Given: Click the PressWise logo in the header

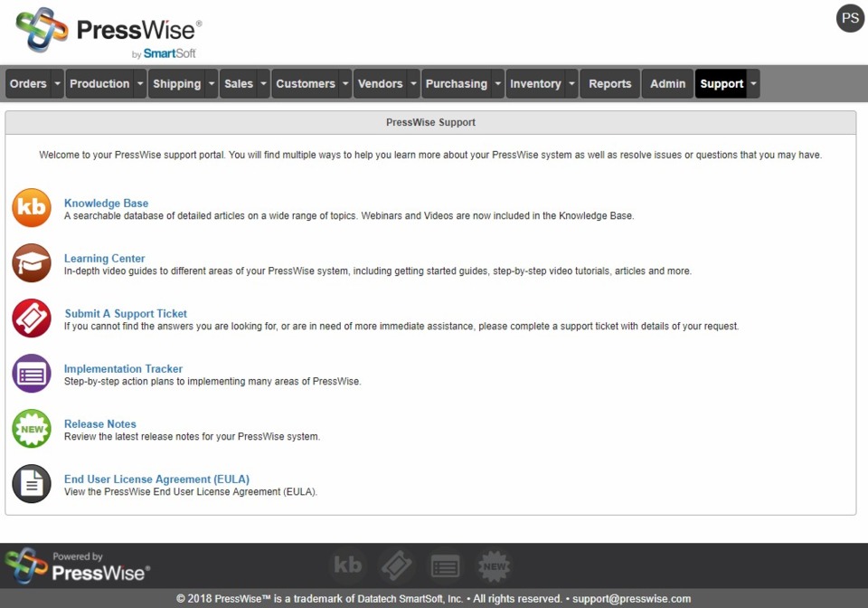Looking at the screenshot, I should click(x=108, y=33).
